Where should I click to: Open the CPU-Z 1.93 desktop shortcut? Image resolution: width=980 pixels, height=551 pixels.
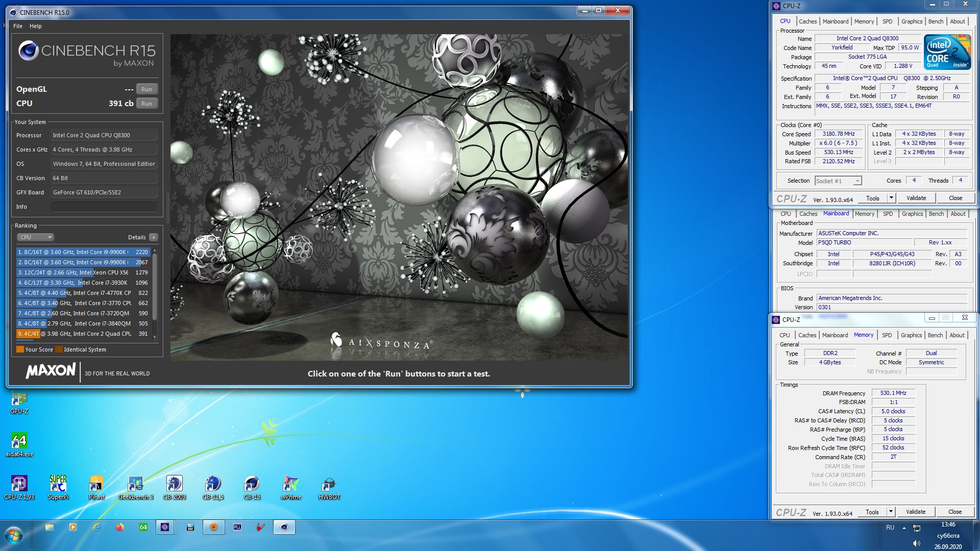coord(19,487)
